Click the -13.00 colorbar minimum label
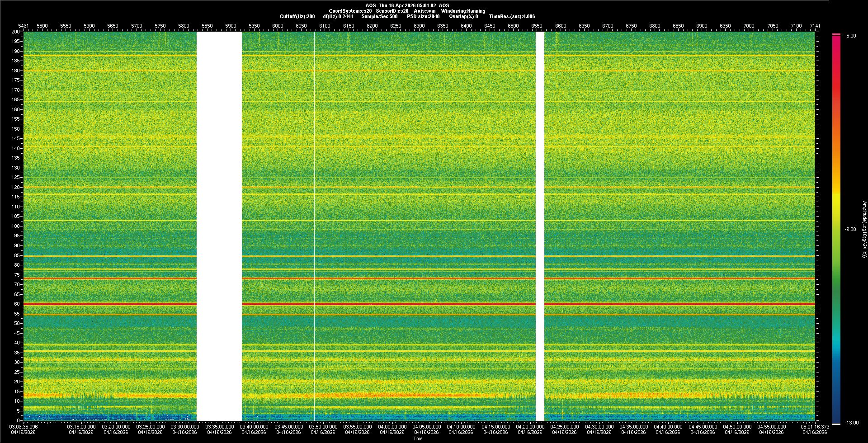868x443 pixels. [x=851, y=423]
